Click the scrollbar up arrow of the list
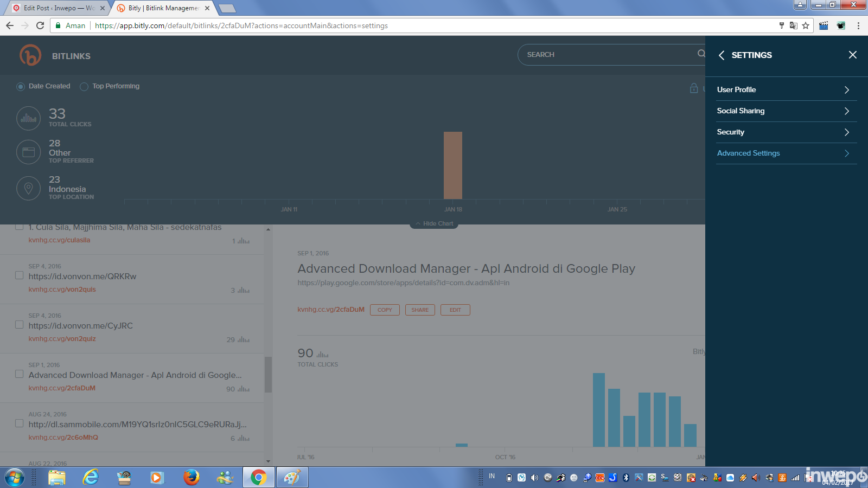Screen dimensions: 868x488 [268, 229]
